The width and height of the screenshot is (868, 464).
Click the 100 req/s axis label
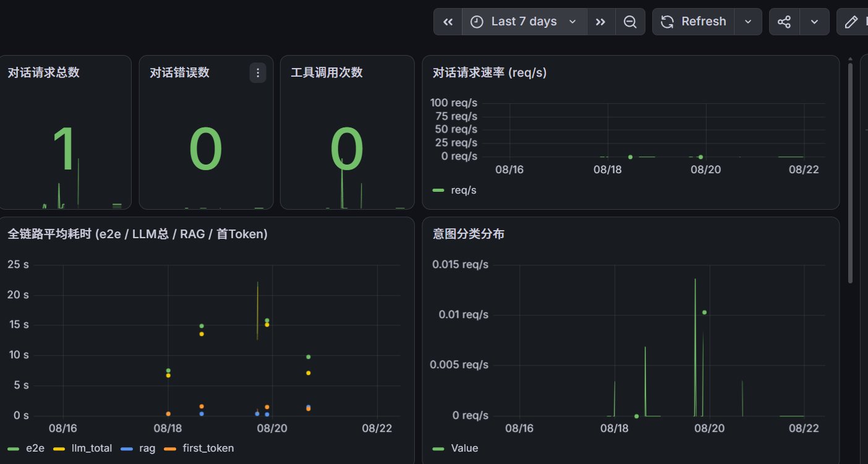pyautogui.click(x=454, y=103)
